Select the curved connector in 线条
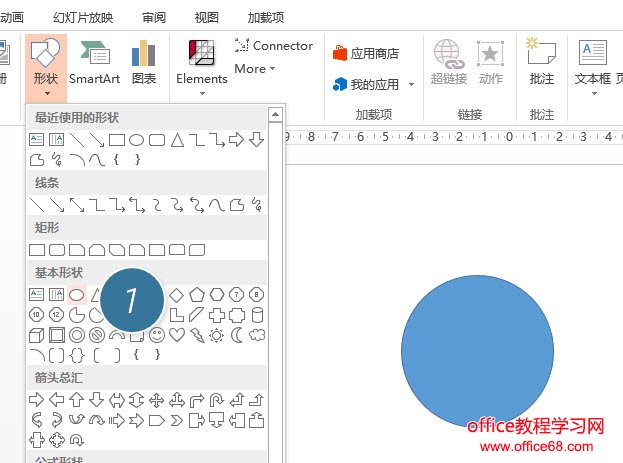The height and width of the screenshot is (463, 623). [157, 205]
